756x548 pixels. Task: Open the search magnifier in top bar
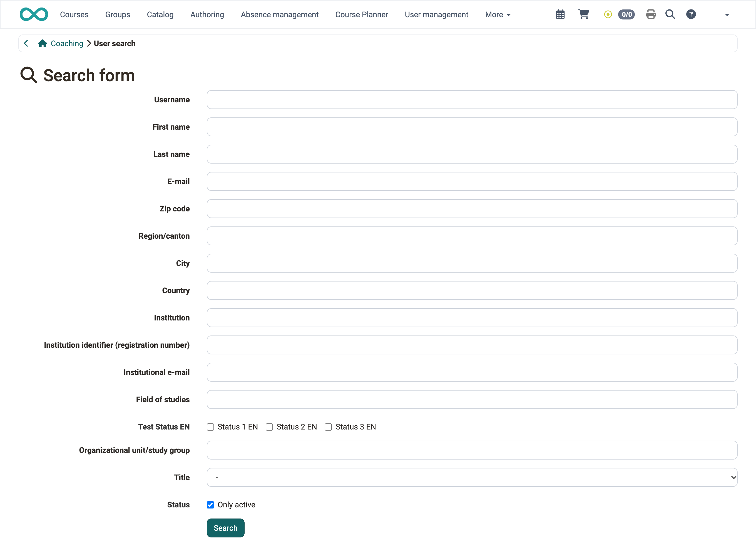[670, 14]
